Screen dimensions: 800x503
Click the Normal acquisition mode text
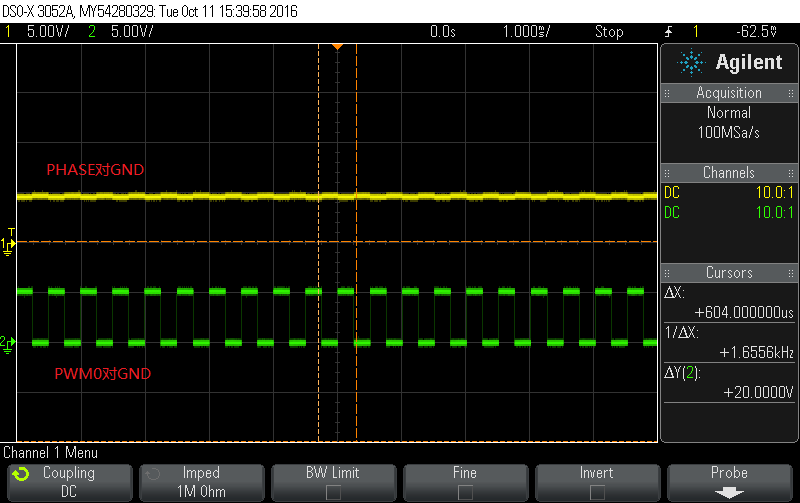coord(729,112)
